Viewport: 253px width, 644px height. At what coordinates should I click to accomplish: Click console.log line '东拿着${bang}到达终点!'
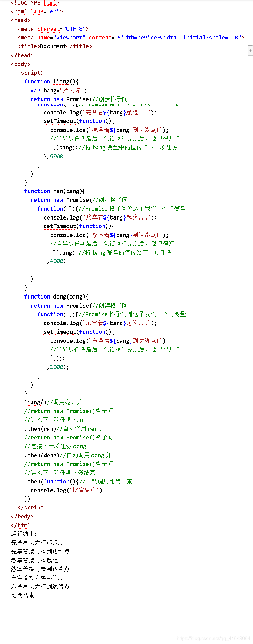[108, 341]
